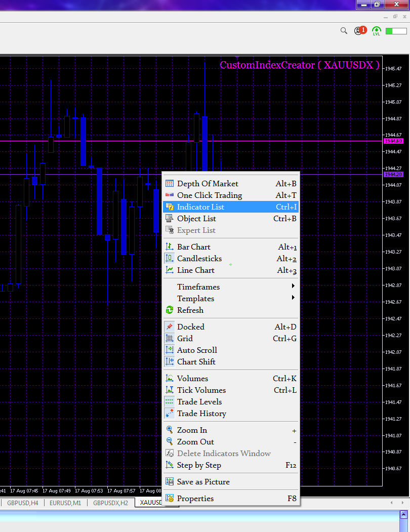Click the Line Chart icon
Viewport: 410px width, 532px height.
click(x=170, y=270)
